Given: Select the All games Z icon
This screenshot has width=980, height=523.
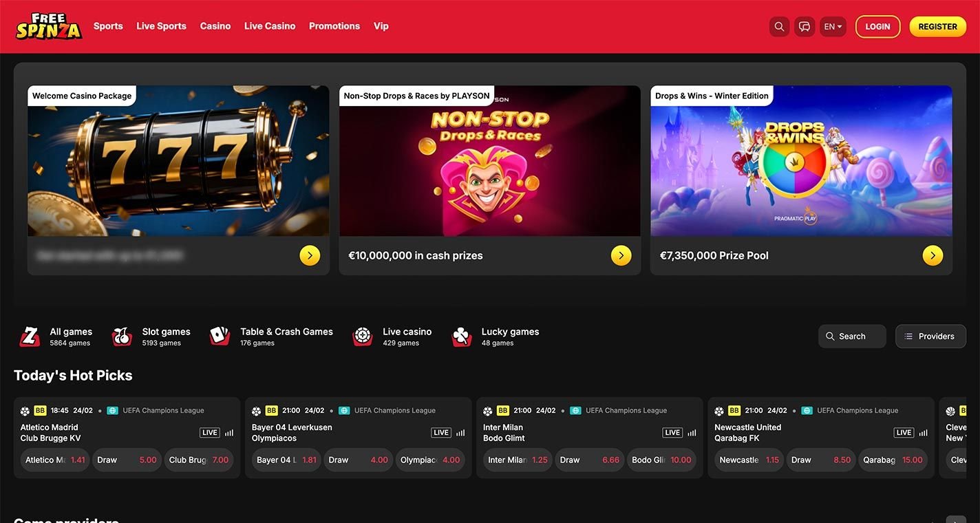Looking at the screenshot, I should coord(30,337).
